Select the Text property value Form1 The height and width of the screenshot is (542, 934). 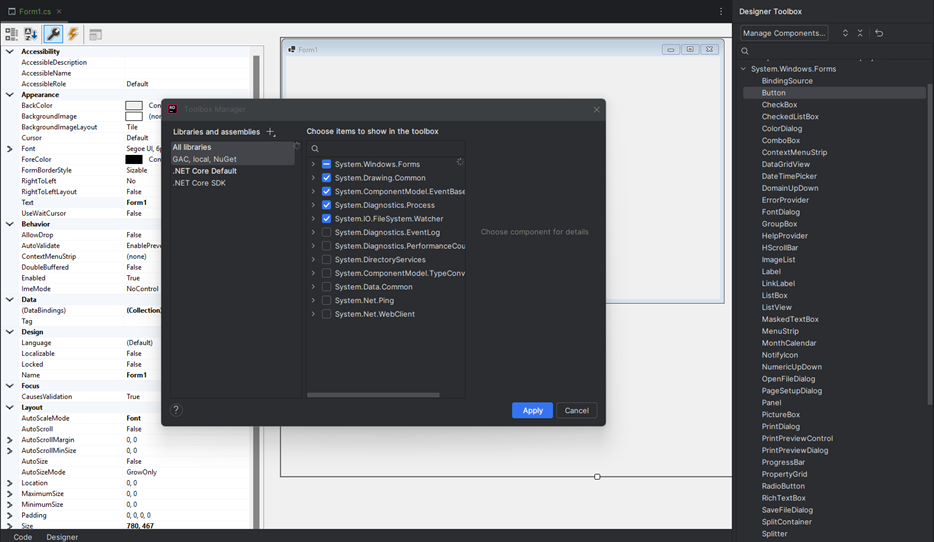click(136, 203)
